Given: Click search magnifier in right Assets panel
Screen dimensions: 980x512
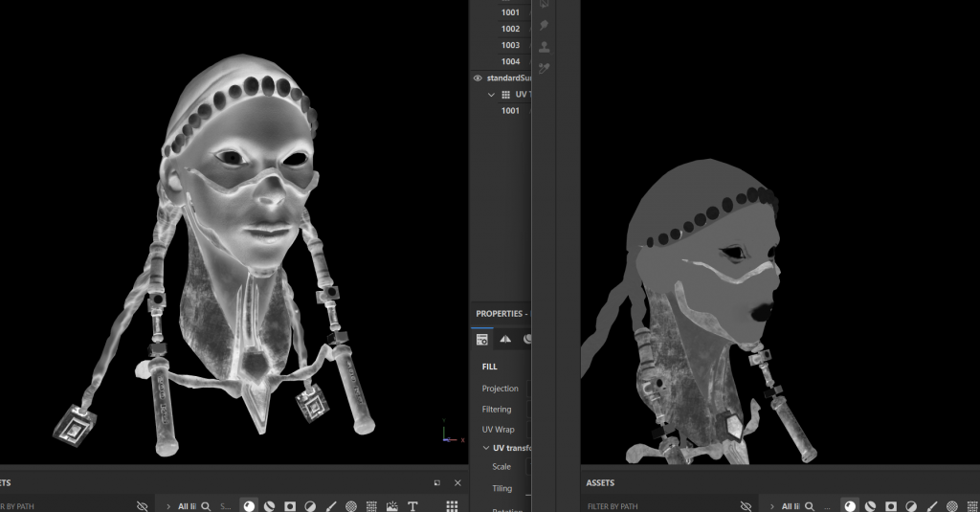Looking at the screenshot, I should click(x=808, y=506).
